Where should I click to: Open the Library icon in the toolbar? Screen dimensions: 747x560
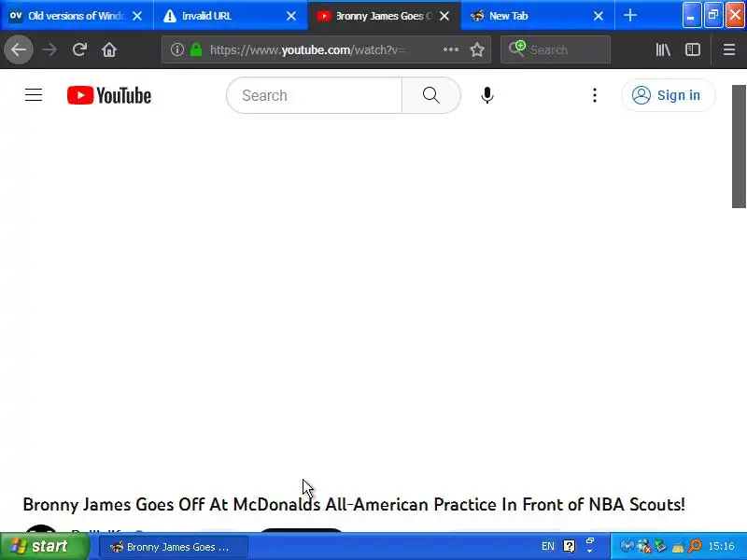(x=663, y=49)
